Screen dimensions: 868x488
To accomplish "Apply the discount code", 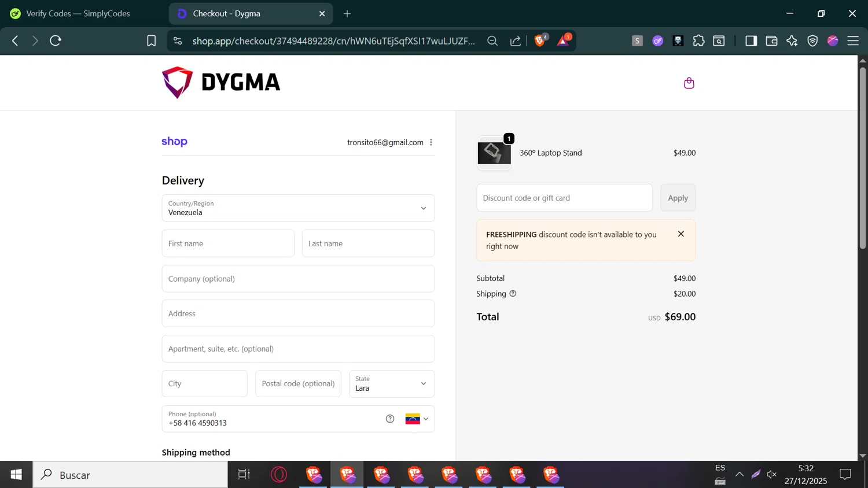I will coord(678,198).
